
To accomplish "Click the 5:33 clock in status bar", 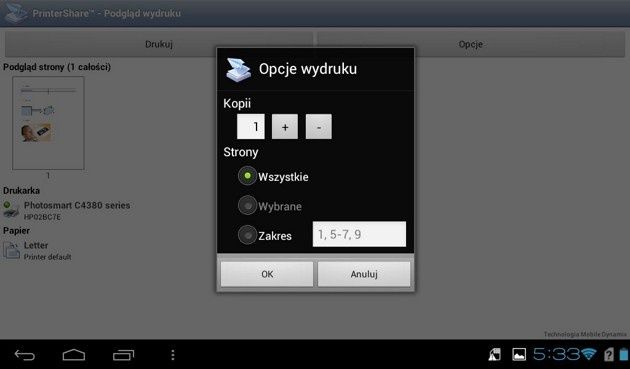I will coord(556,354).
